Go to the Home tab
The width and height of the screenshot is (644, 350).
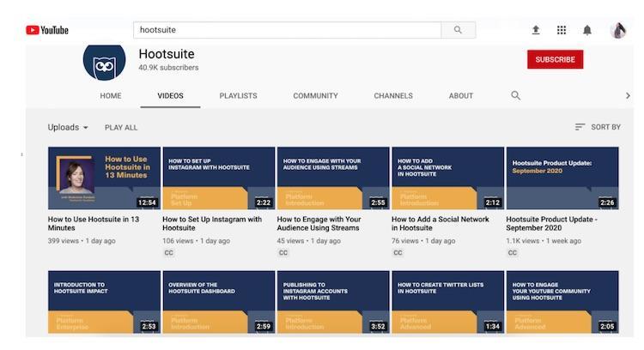(111, 95)
